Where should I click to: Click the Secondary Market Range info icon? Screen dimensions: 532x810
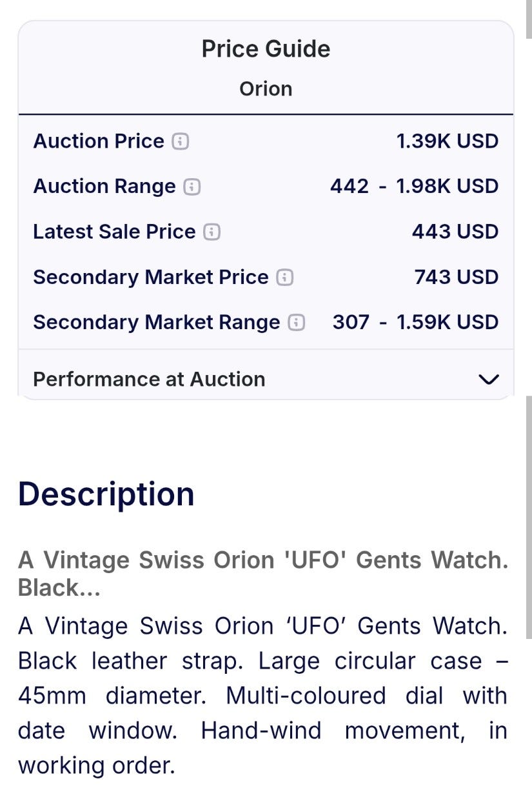(x=296, y=323)
